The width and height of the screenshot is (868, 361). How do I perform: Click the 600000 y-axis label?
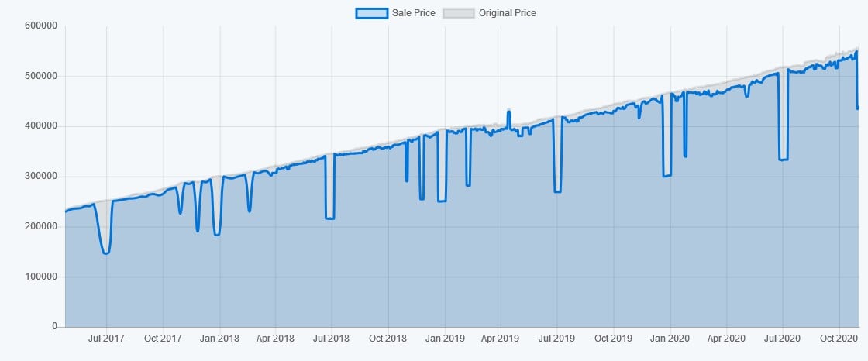[x=41, y=26]
